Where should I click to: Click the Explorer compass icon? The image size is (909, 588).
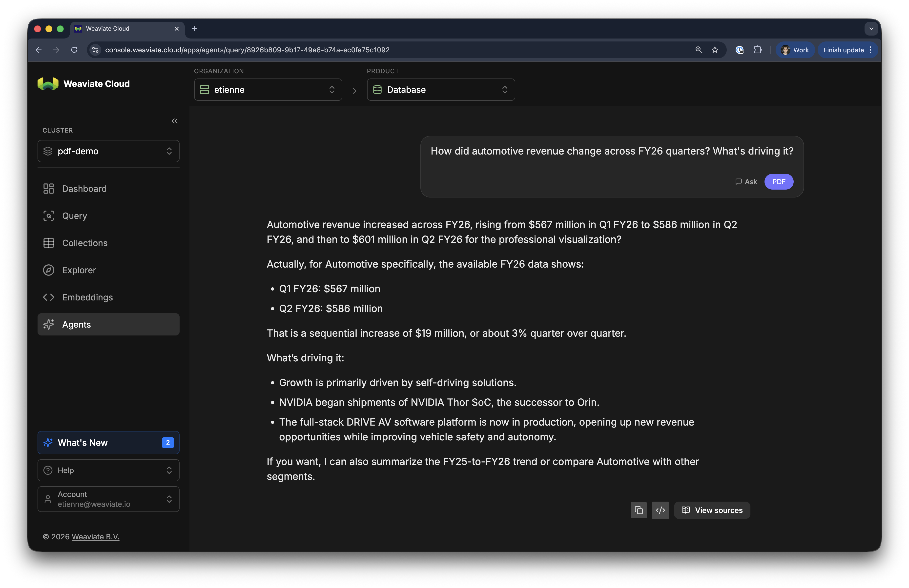coord(48,270)
